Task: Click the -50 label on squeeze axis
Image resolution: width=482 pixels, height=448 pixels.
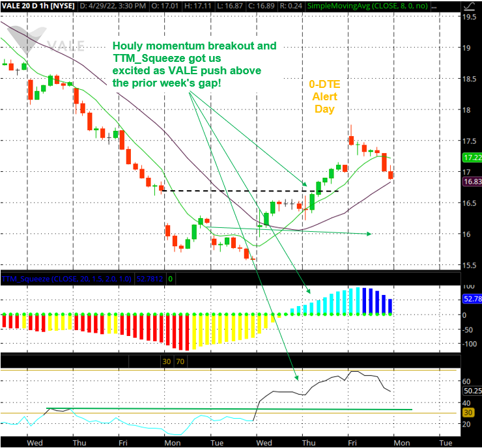Action: coord(468,330)
